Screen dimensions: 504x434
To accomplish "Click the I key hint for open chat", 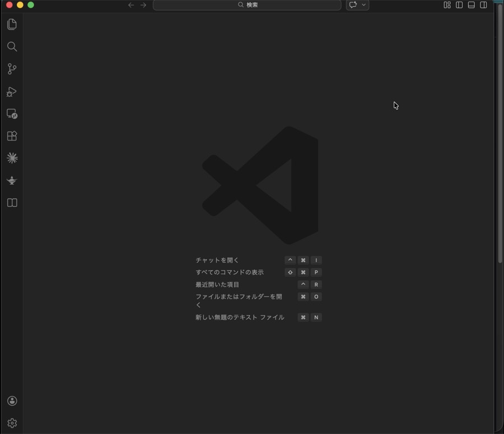I will 316,260.
